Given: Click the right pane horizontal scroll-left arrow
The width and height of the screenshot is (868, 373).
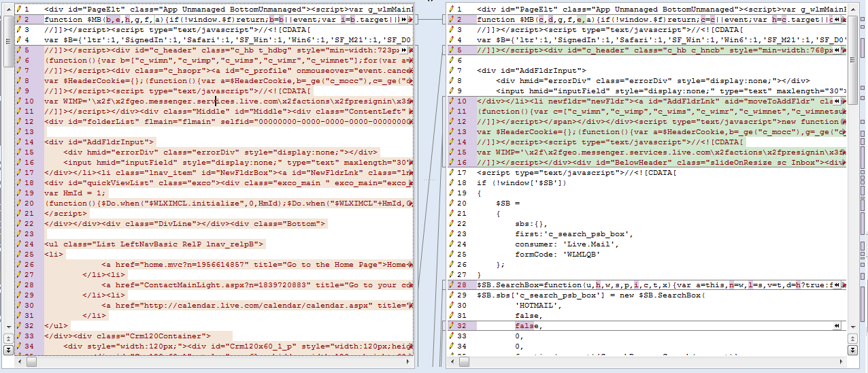Looking at the screenshot, I should click(452, 363).
